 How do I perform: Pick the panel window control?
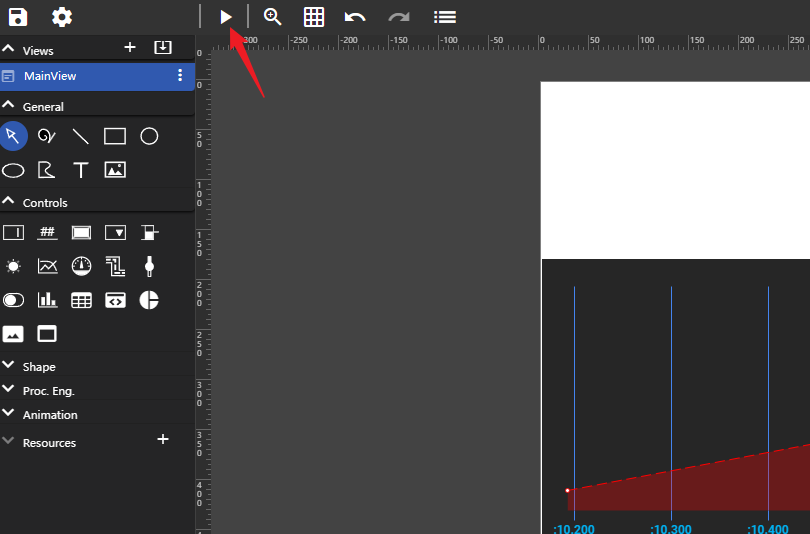47,334
